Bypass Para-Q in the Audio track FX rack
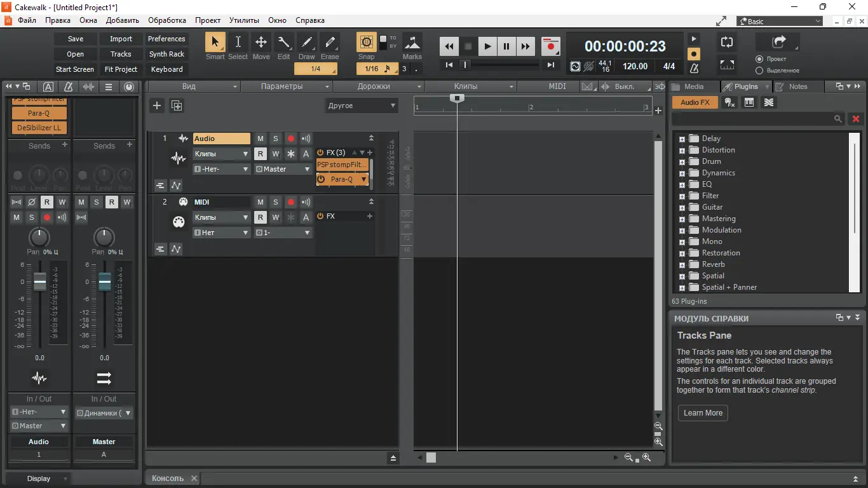Screen dimensions: 868x488 tap(321, 179)
